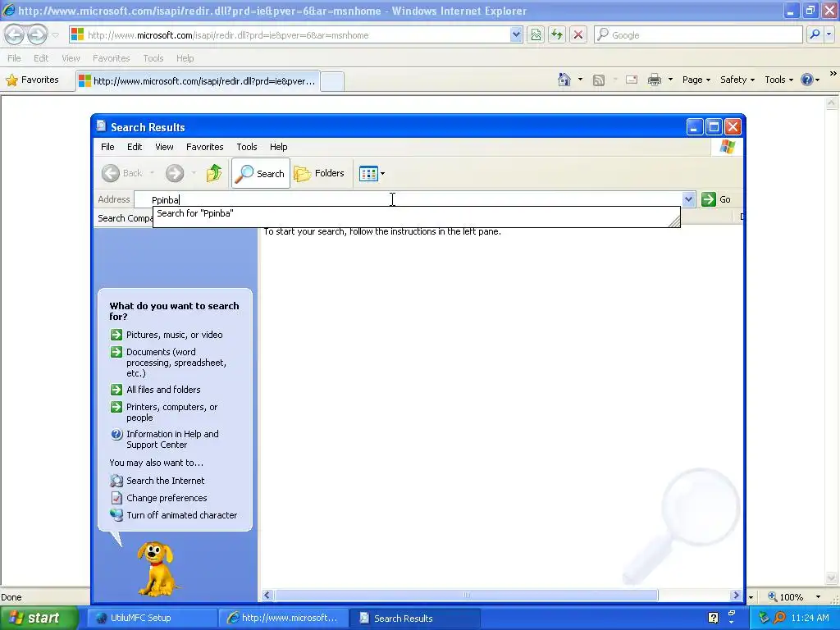Click Printers, computers, or people link
This screenshot has width=840, height=630.
click(172, 413)
